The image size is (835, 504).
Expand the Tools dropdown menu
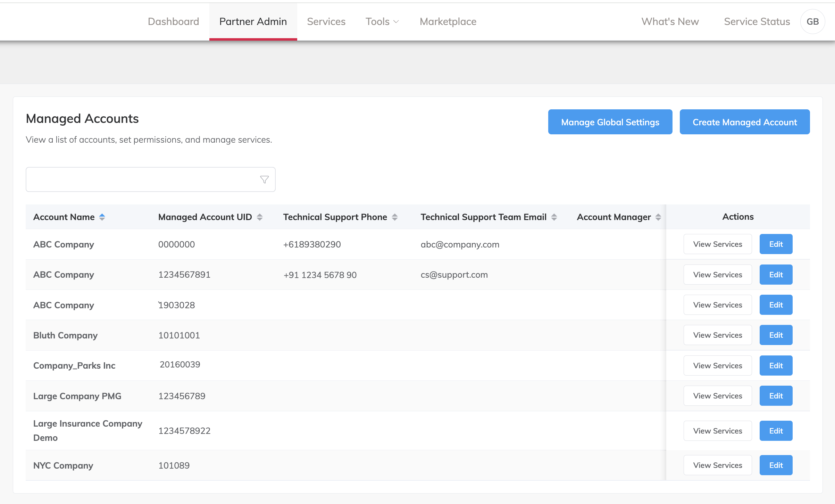point(382,22)
